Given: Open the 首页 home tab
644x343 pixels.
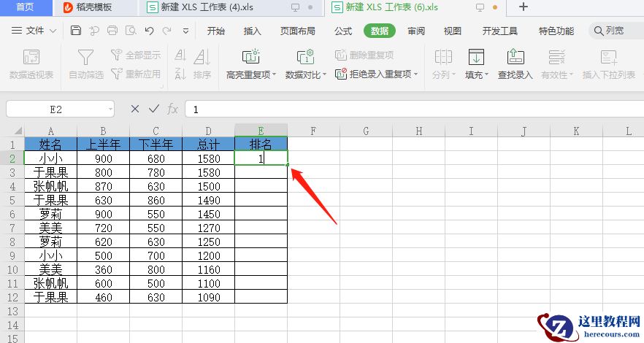Looking at the screenshot, I should [25, 7].
